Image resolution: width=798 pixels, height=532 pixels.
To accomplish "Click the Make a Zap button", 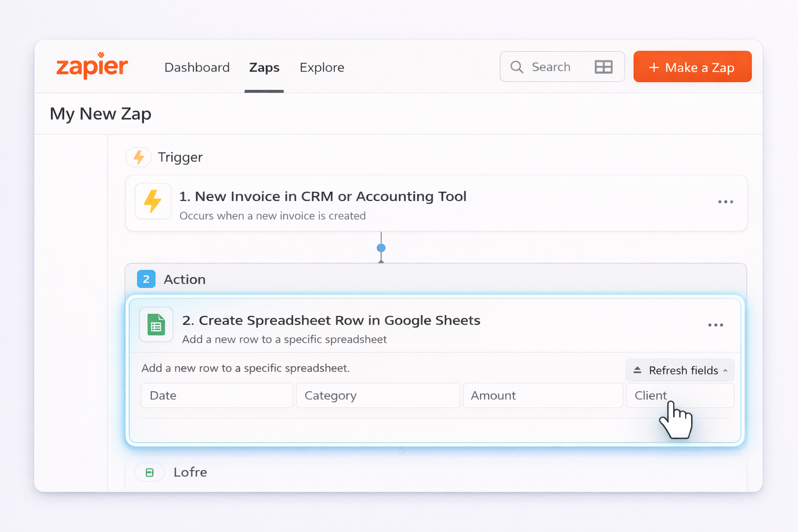I will pyautogui.click(x=692, y=67).
